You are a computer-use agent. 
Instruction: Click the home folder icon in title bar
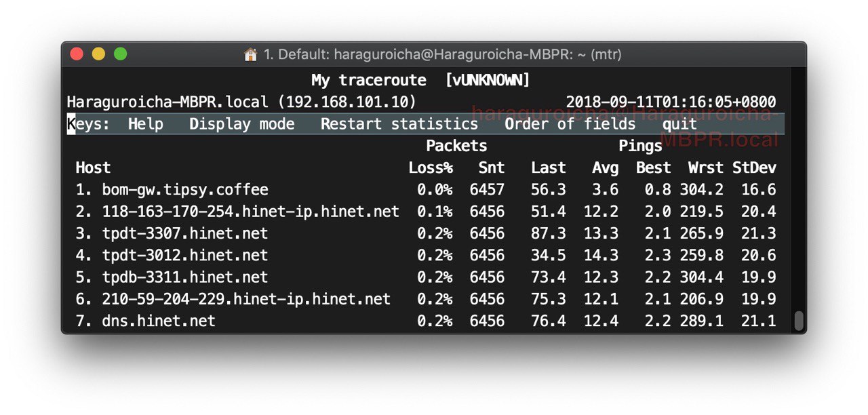pyautogui.click(x=251, y=54)
